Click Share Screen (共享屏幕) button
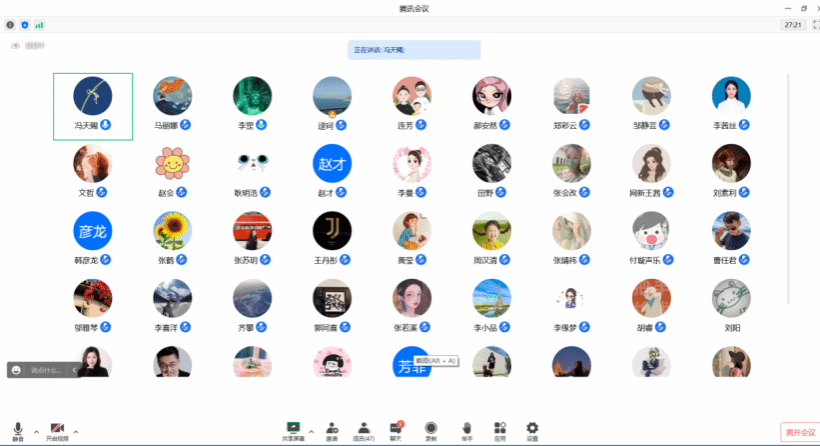Screen dimensions: 820x446 point(293,430)
